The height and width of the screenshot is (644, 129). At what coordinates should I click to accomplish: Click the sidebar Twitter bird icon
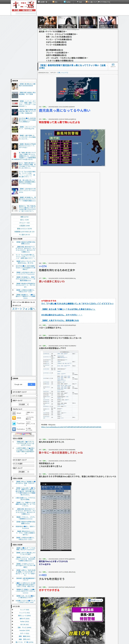[x=14, y=424]
